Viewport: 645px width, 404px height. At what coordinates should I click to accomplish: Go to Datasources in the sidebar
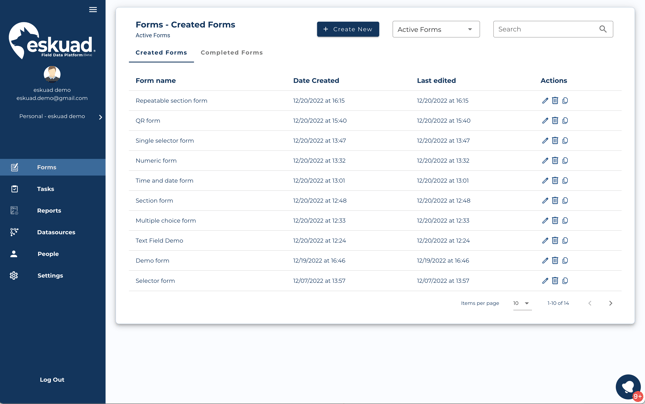point(55,232)
